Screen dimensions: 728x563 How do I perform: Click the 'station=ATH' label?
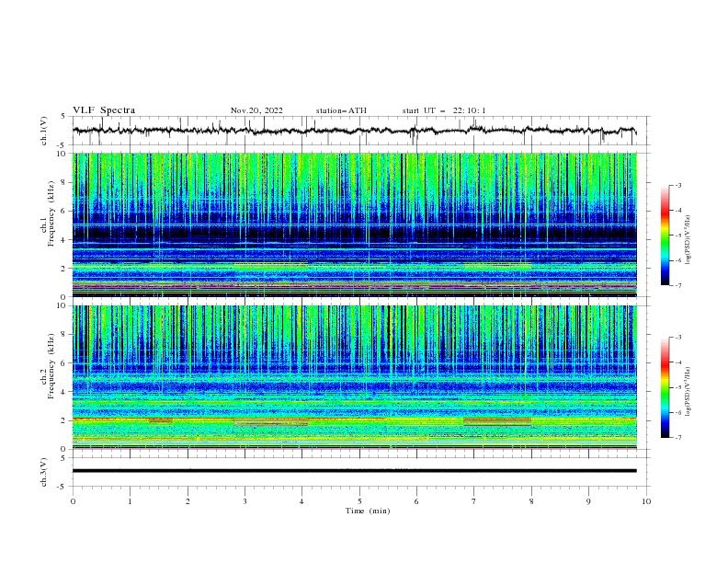[341, 110]
